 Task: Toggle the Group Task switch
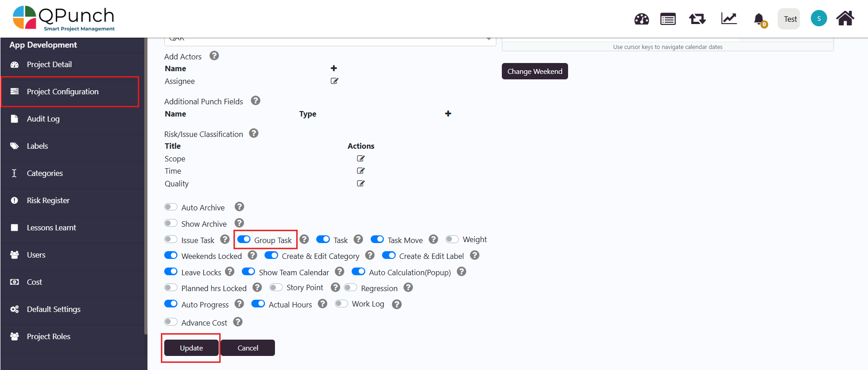point(244,239)
